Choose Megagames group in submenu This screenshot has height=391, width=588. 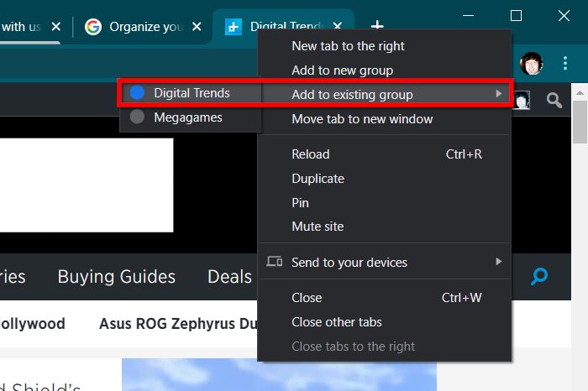coord(190,117)
